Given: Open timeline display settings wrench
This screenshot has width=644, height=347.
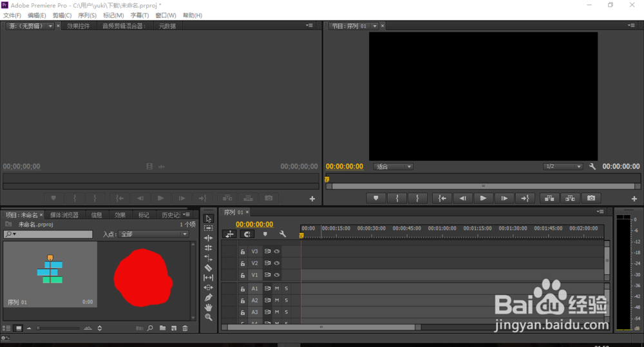Looking at the screenshot, I should 283,234.
